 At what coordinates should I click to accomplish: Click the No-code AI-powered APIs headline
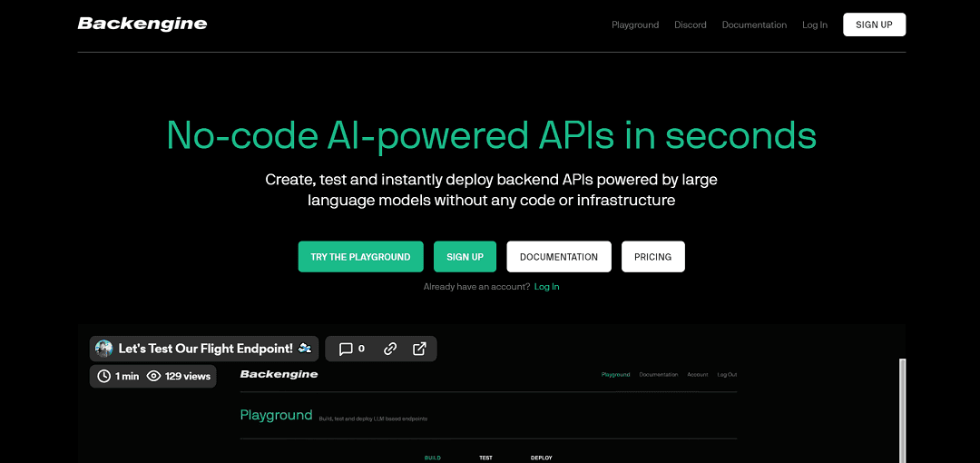(491, 134)
